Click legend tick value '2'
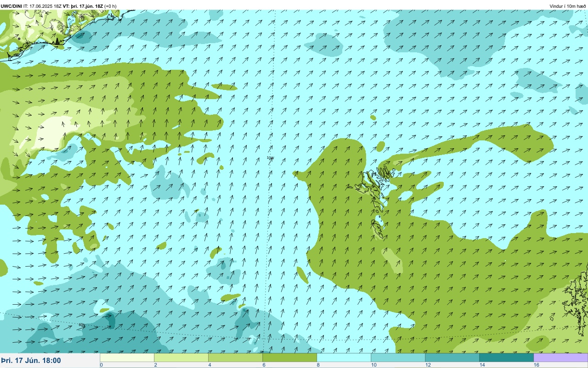 [x=155, y=365]
